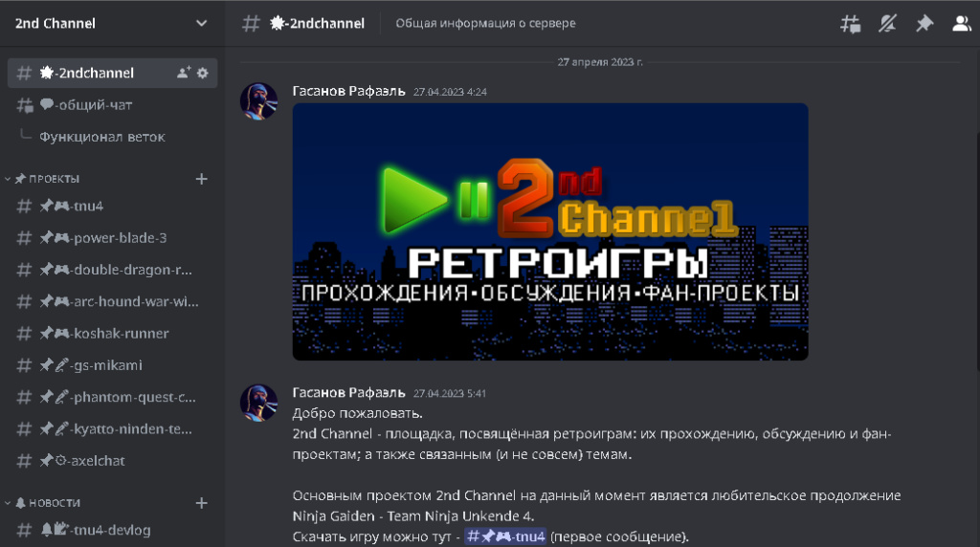The width and height of the screenshot is (980, 547).
Task: Click timestamp 27.04.2023 5:41
Action: point(450,393)
